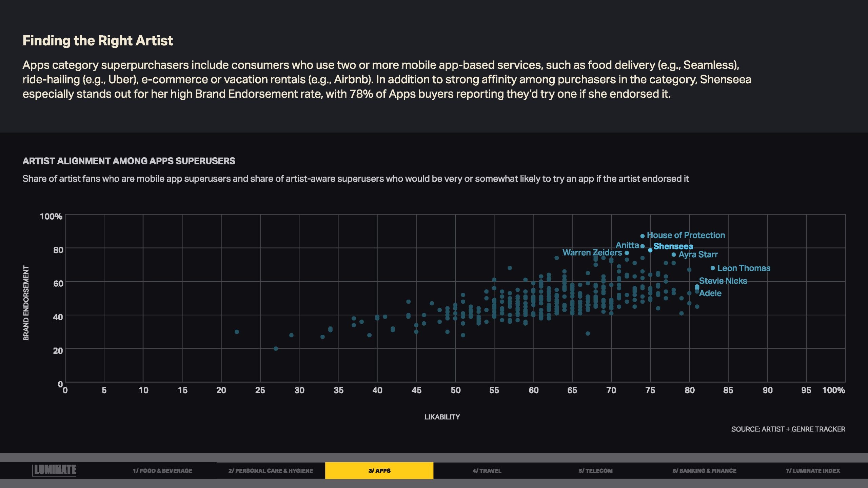Click the 'LIKABILITY' x-axis title
Screen dimensions: 868x488
[442, 417]
